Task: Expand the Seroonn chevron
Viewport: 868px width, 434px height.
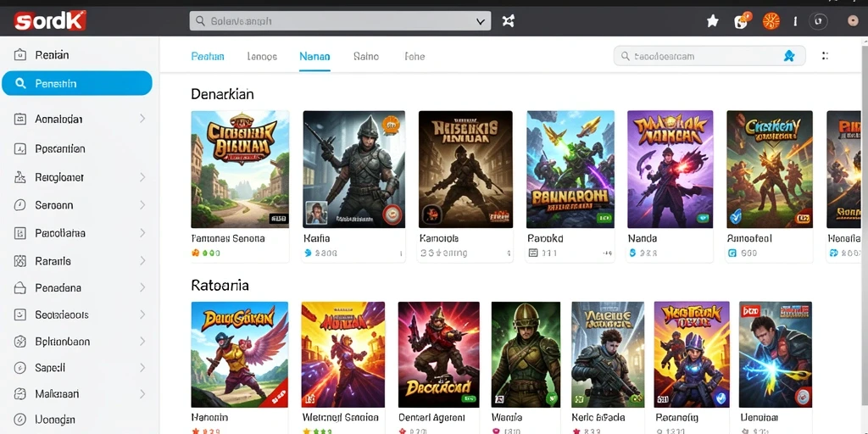Action: (142, 205)
